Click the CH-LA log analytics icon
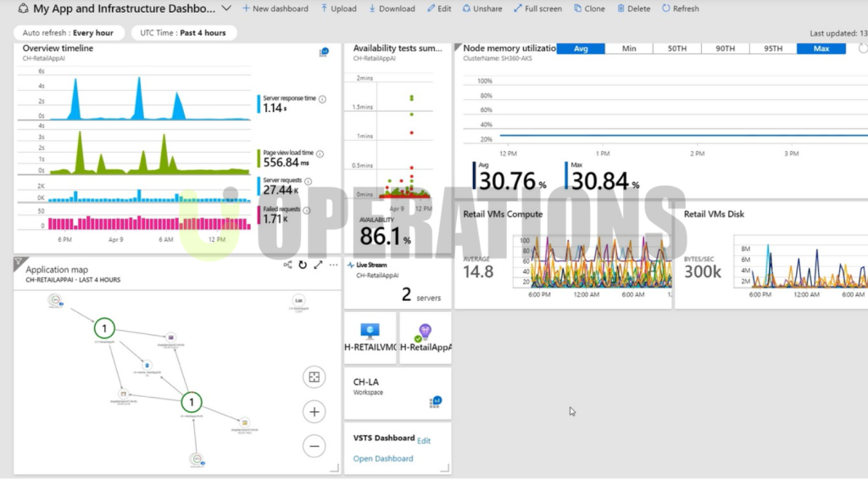This screenshot has height=480, width=868. [435, 401]
